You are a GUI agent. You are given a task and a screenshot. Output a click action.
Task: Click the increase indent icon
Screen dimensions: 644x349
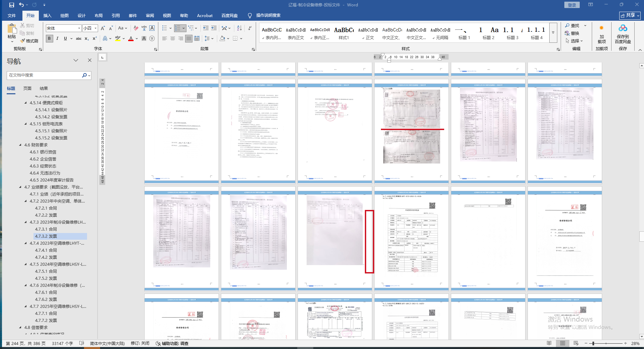pos(214,28)
